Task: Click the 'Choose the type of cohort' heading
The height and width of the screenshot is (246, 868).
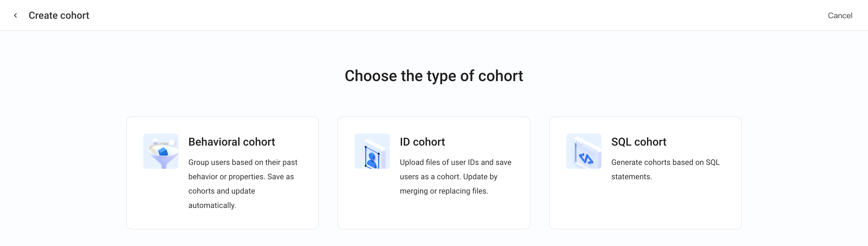Action: (434, 76)
